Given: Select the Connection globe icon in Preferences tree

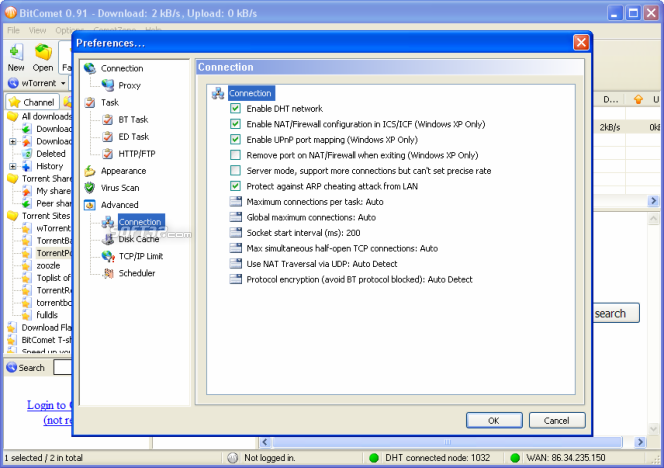Looking at the screenshot, I should 90,68.
